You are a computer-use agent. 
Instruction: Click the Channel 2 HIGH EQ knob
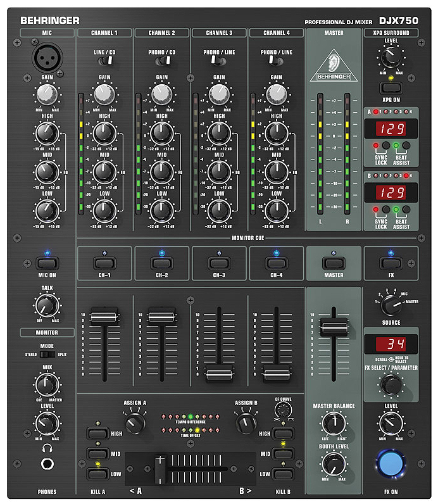tap(161, 134)
